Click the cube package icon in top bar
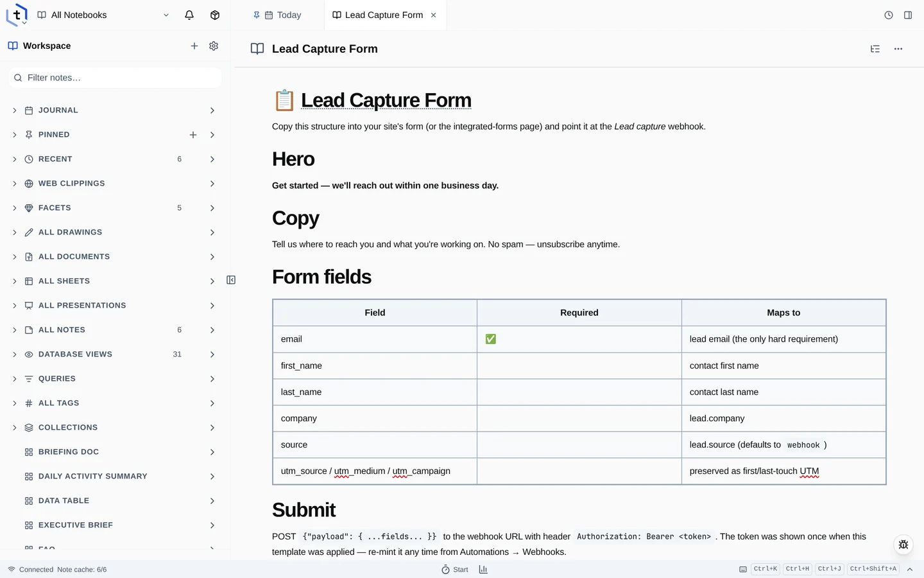Viewport: 924px width, 578px height. coord(215,15)
